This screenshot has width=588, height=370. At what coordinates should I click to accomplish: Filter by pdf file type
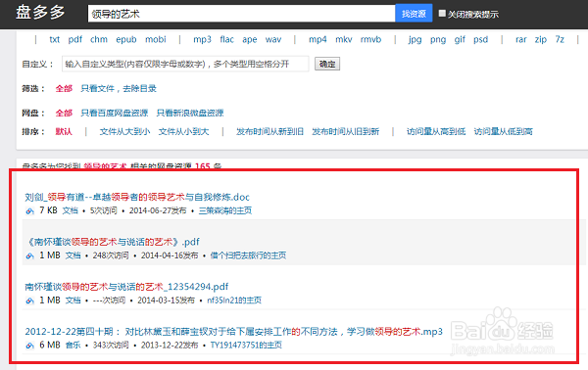click(x=75, y=39)
